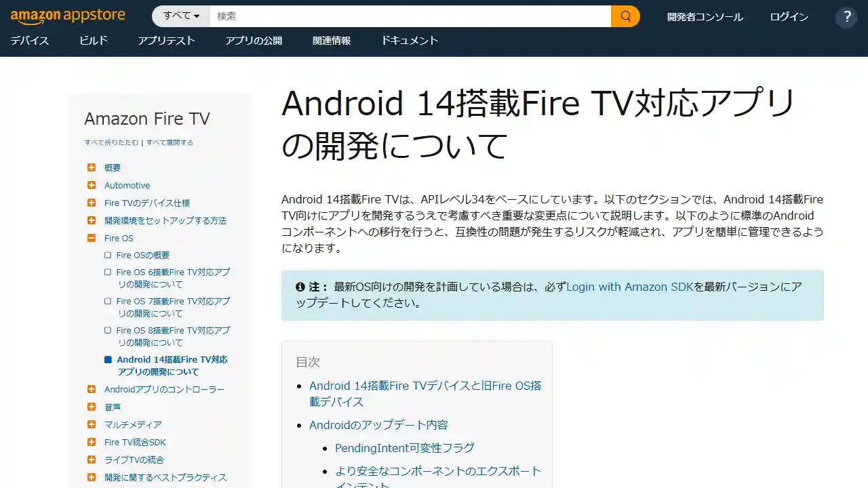The image size is (868, 488).
Task: Open 開発環境をセットアップする方法 sidebar entry
Action: (165, 221)
